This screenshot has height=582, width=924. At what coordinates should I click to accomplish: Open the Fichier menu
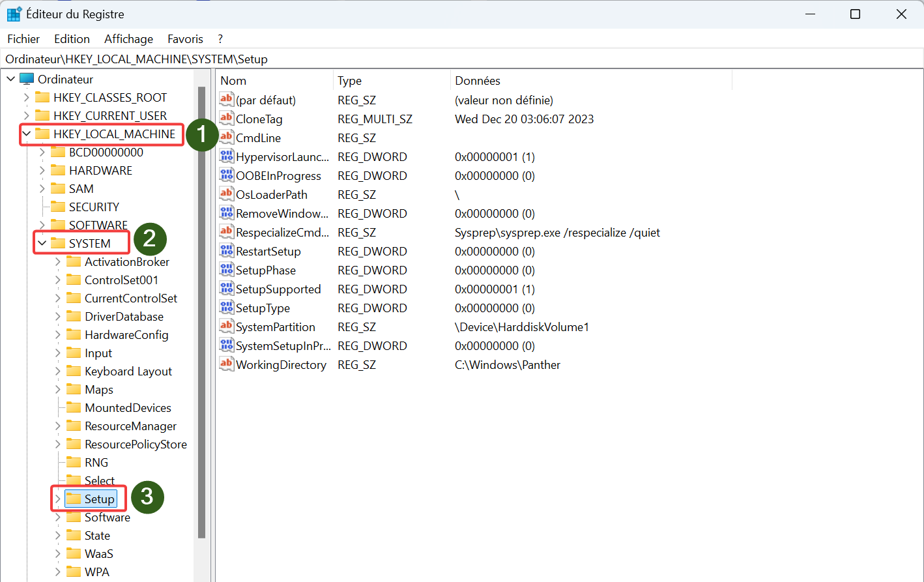pos(23,39)
